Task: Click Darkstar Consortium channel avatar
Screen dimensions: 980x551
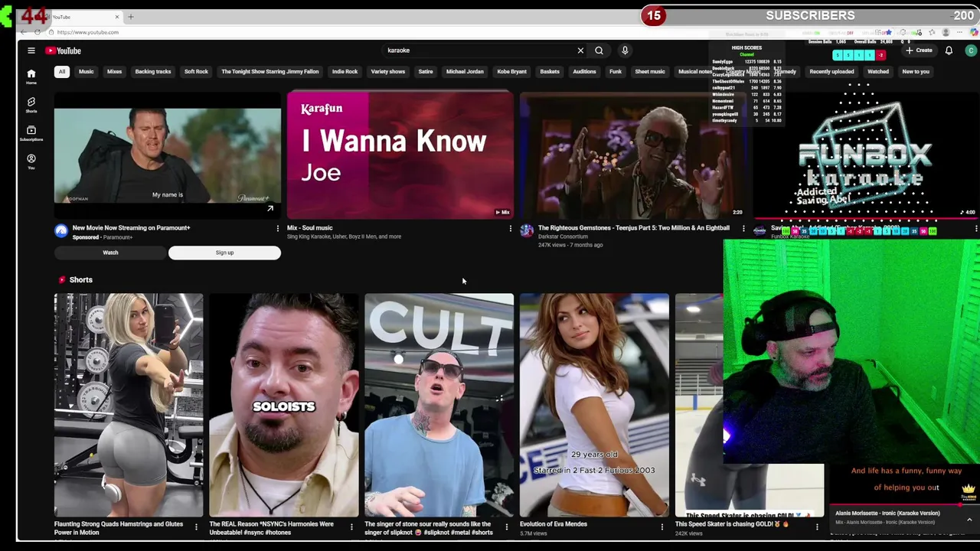Action: (x=527, y=231)
